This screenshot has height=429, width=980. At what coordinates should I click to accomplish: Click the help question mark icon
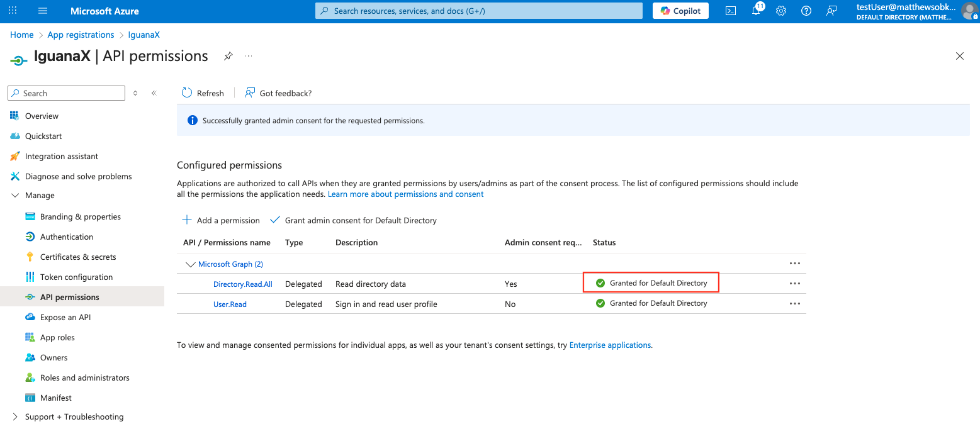tap(806, 11)
